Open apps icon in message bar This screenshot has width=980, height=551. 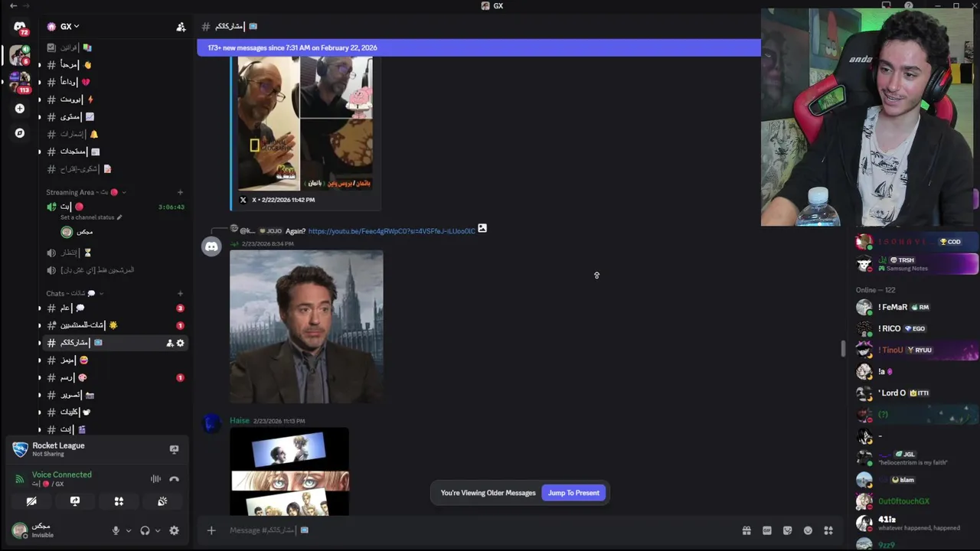pyautogui.click(x=828, y=530)
